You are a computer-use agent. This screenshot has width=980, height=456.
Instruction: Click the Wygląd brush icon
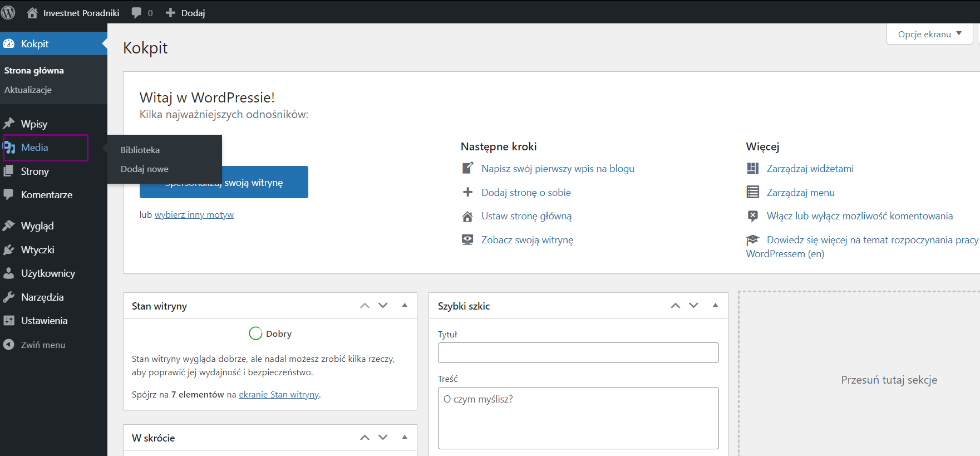tap(9, 226)
